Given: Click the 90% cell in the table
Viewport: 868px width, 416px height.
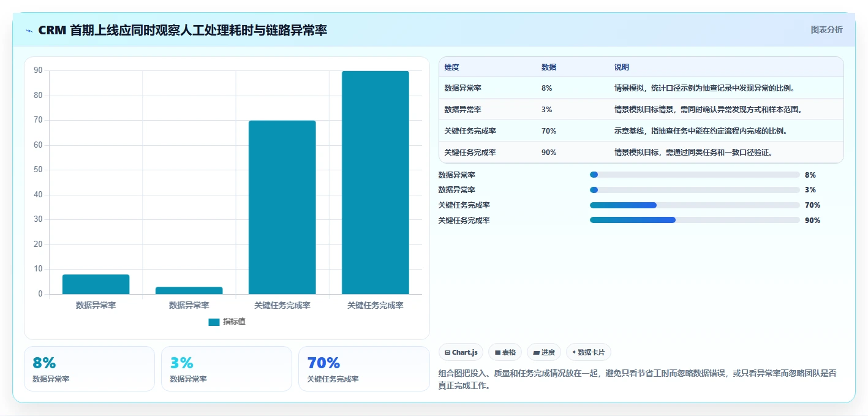Looking at the screenshot, I should (549, 153).
